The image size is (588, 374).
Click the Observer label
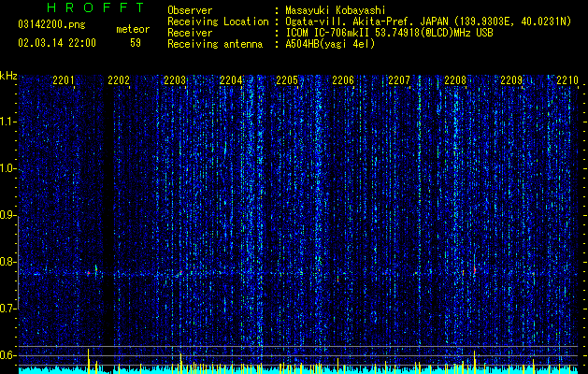[190, 10]
